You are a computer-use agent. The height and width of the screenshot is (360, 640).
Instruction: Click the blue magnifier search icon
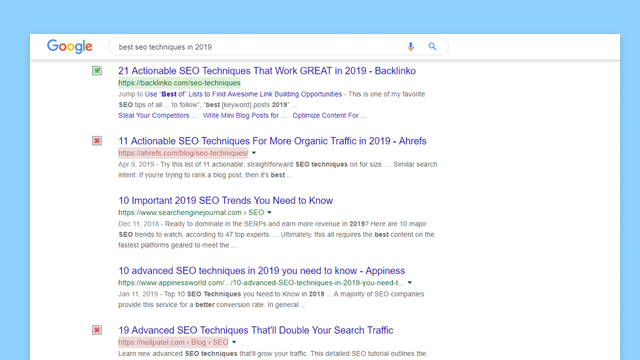point(432,47)
